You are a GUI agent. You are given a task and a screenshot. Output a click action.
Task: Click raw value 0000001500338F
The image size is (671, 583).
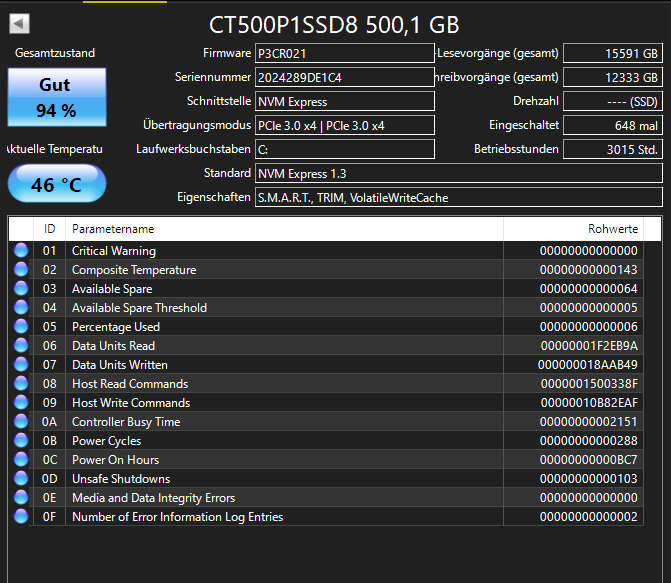pyautogui.click(x=589, y=384)
